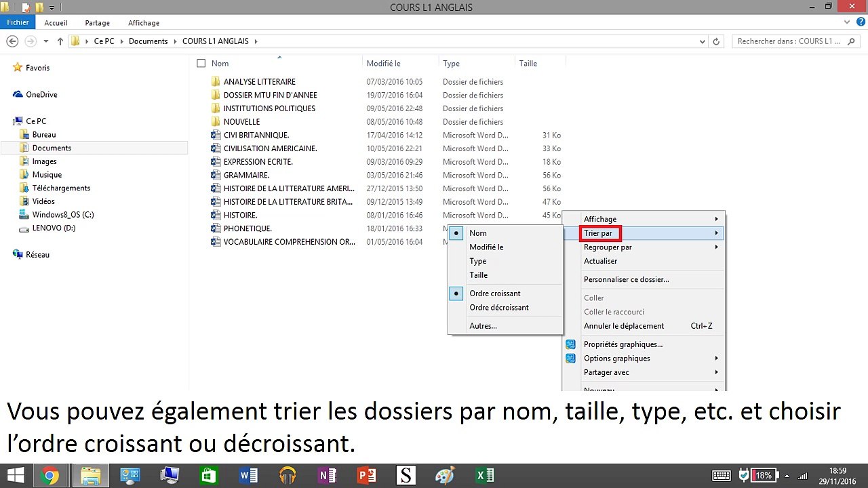This screenshot has height=488, width=868.
Task: Click the Propriétés graphiques icon
Action: 571,344
